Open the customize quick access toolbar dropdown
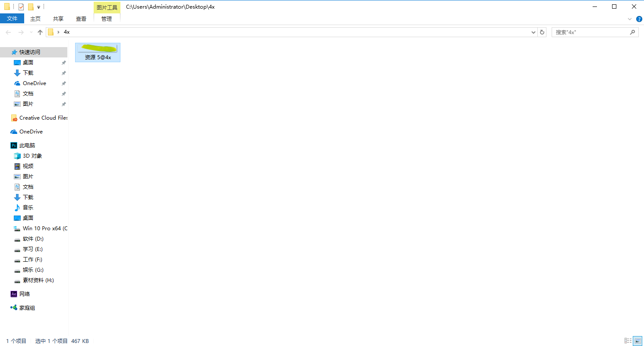Viewport: 644px width, 346px height. tap(38, 7)
